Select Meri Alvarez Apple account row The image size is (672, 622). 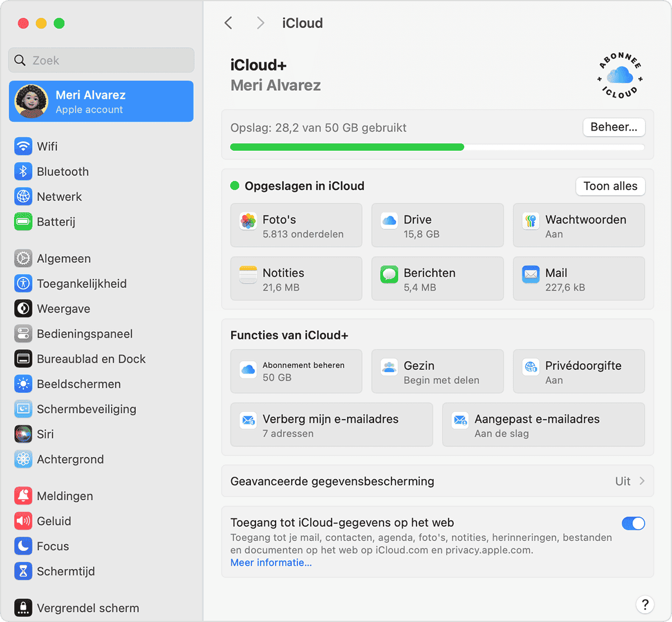[101, 101]
